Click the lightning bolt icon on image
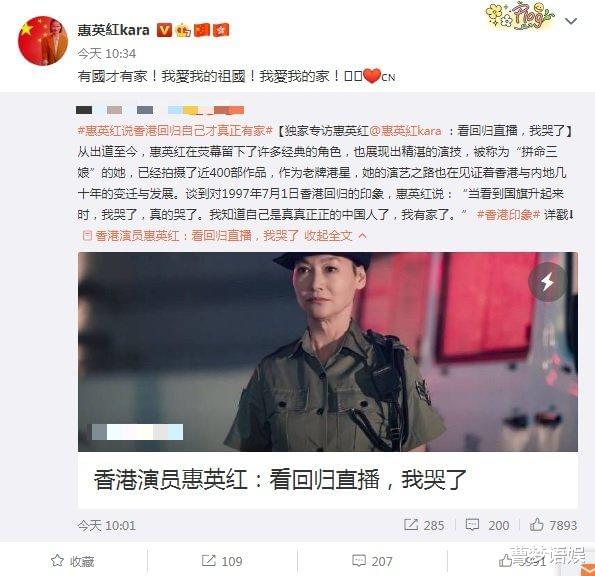Image resolution: width=595 pixels, height=576 pixels. click(547, 282)
